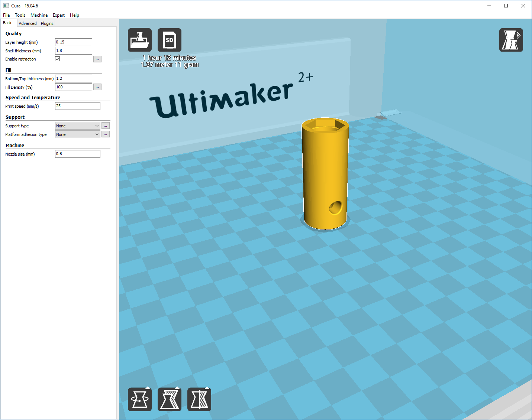Close the Cura window
This screenshot has height=420, width=532.
coord(523,6)
